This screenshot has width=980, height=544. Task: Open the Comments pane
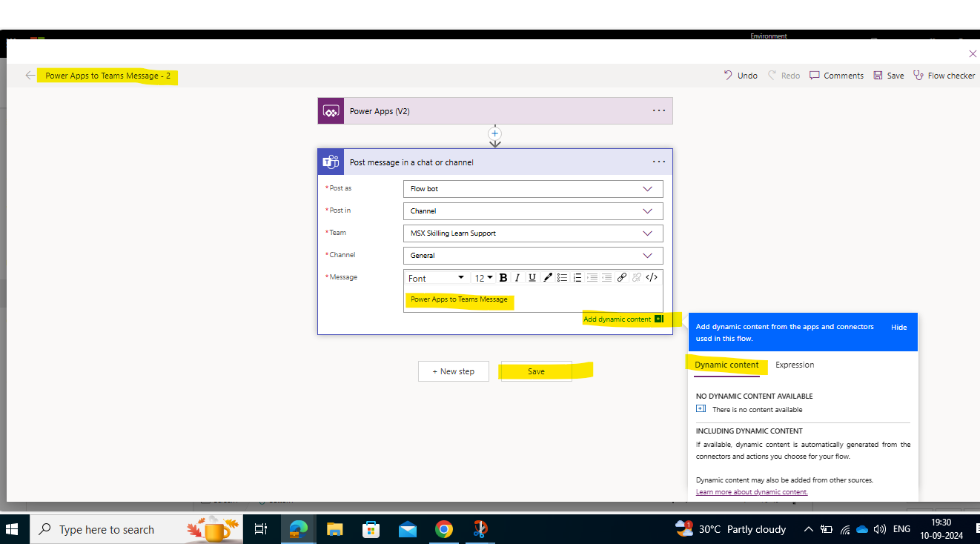tap(836, 76)
